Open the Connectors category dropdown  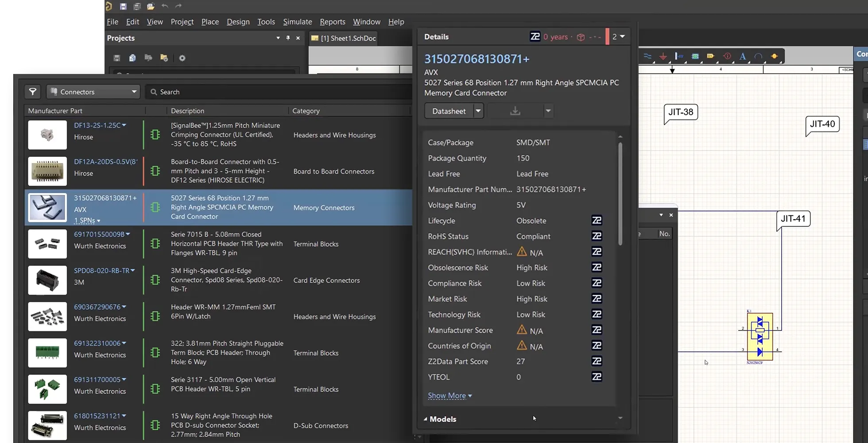[x=93, y=92]
